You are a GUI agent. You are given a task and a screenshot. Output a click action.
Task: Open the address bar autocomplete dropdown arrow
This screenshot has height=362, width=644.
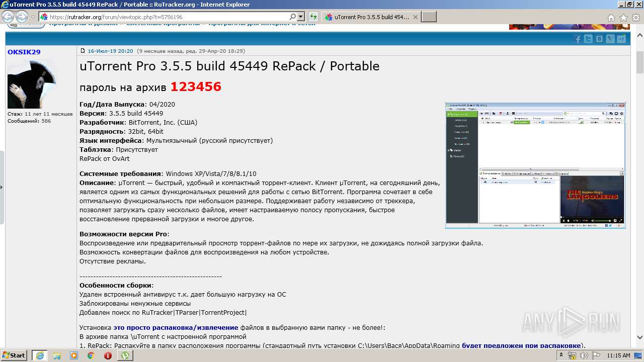coord(300,17)
